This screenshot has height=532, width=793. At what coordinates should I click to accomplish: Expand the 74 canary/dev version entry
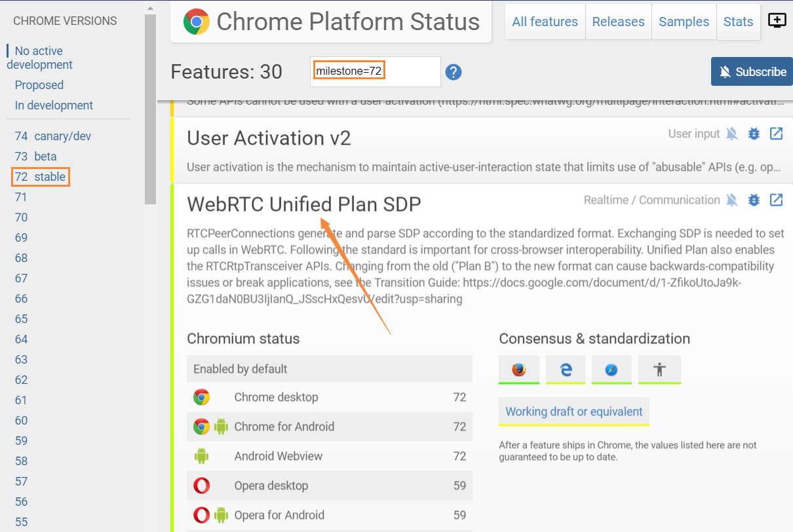(x=48, y=136)
